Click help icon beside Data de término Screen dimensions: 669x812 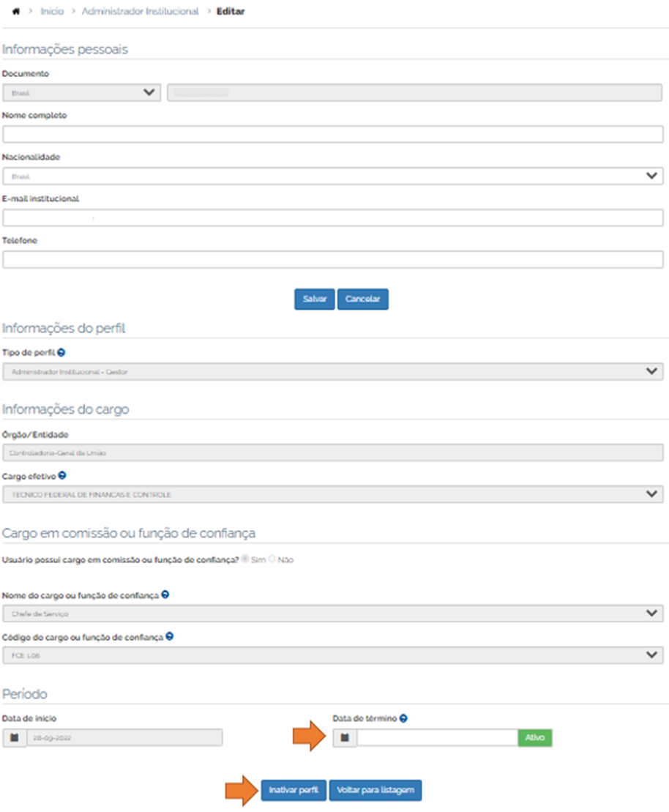pos(404,718)
